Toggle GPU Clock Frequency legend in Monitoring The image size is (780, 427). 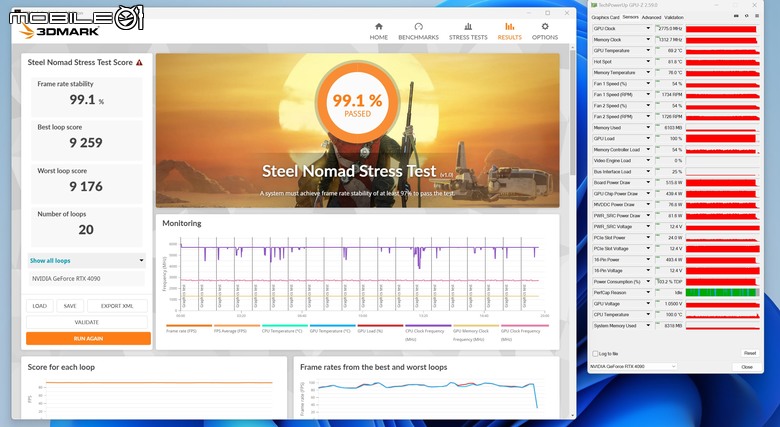[x=523, y=332]
